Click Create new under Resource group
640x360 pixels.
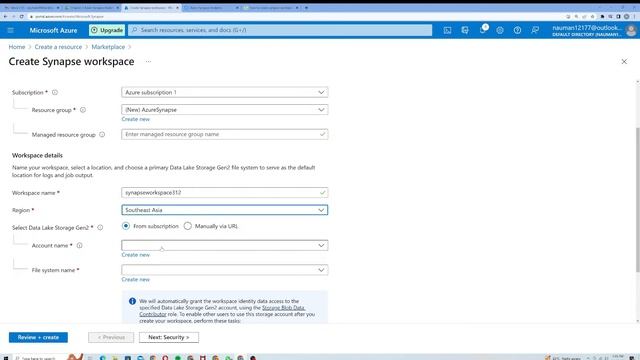(x=136, y=119)
